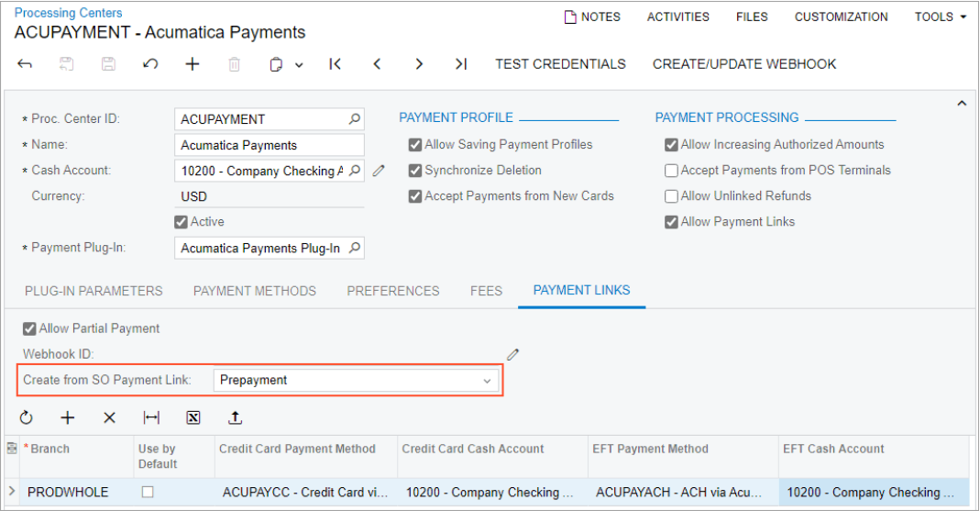Toggle the Active checkbox
The height and width of the screenshot is (511, 980).
pos(182,222)
